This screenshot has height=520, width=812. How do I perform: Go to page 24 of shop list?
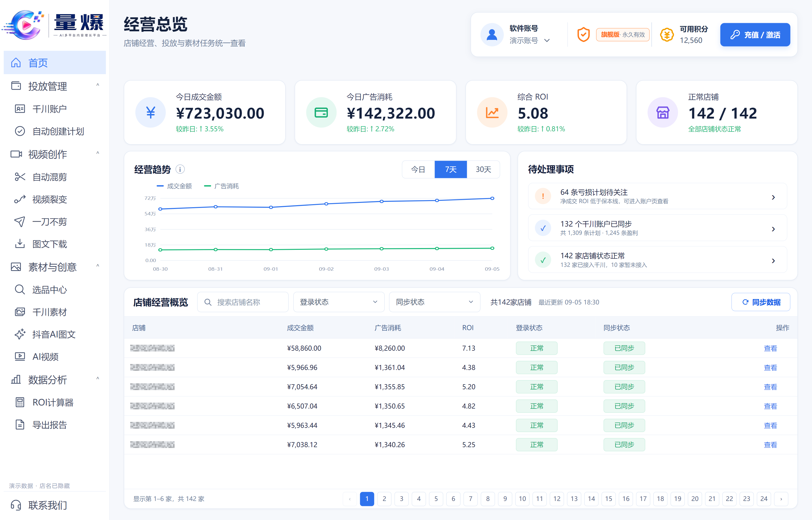click(x=764, y=499)
